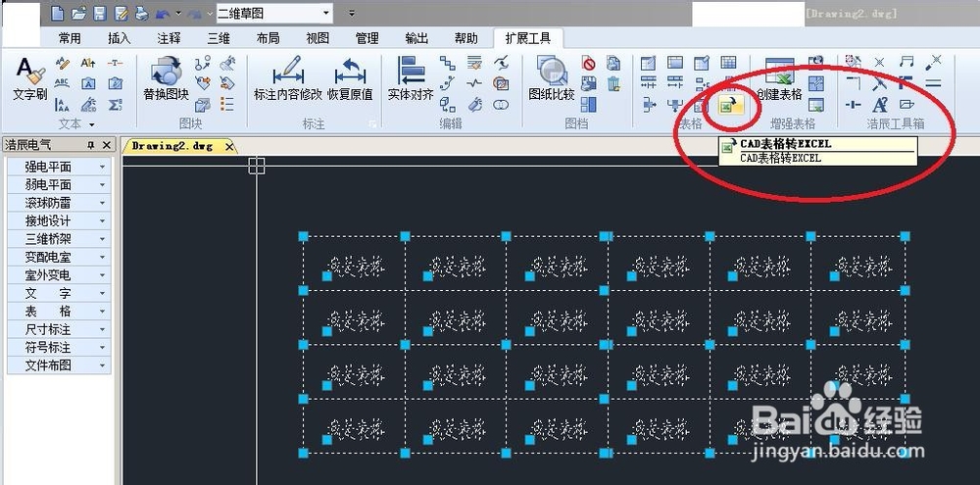Click the red prohibited circle icon in 图档
This screenshot has width=980, height=485.
pos(588,63)
